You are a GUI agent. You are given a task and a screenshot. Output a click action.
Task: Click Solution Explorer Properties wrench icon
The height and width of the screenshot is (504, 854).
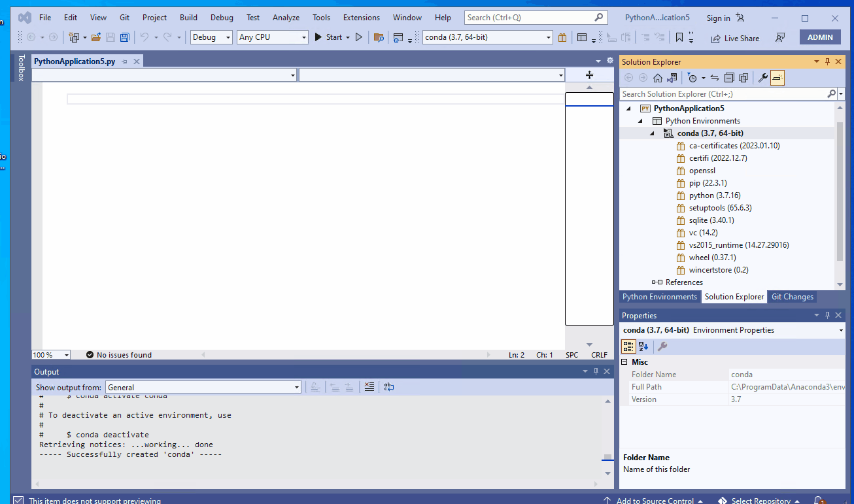coord(762,78)
